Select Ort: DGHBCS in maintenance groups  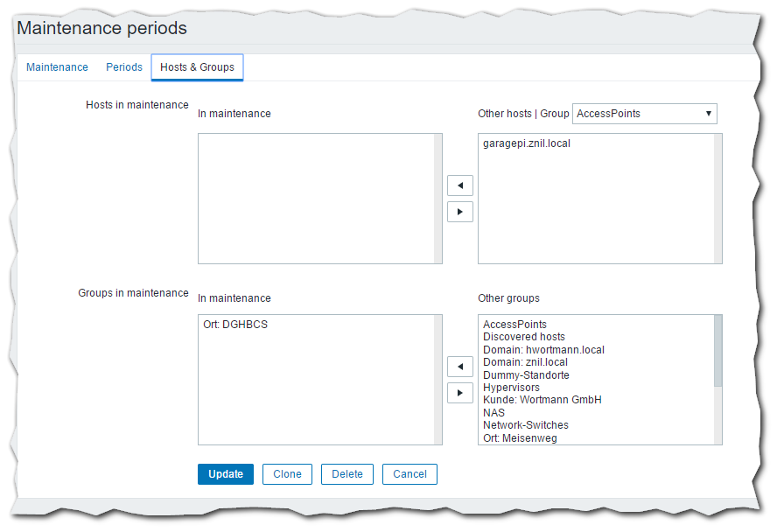(x=235, y=325)
